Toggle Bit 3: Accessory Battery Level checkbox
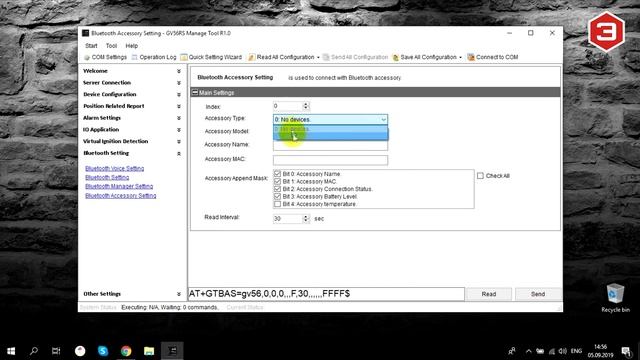Viewport: 640px width, 360px height. (278, 196)
